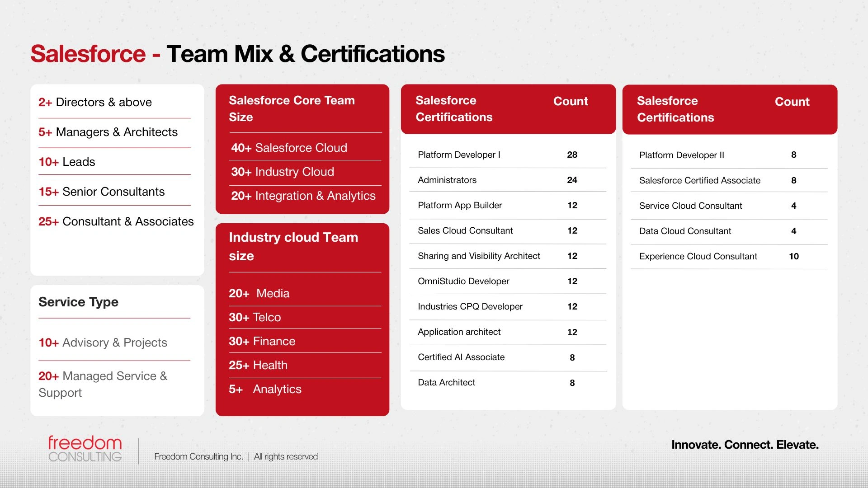Click 'Sharing and Visibility Architect' row
This screenshot has width=868, height=488.
479,256
